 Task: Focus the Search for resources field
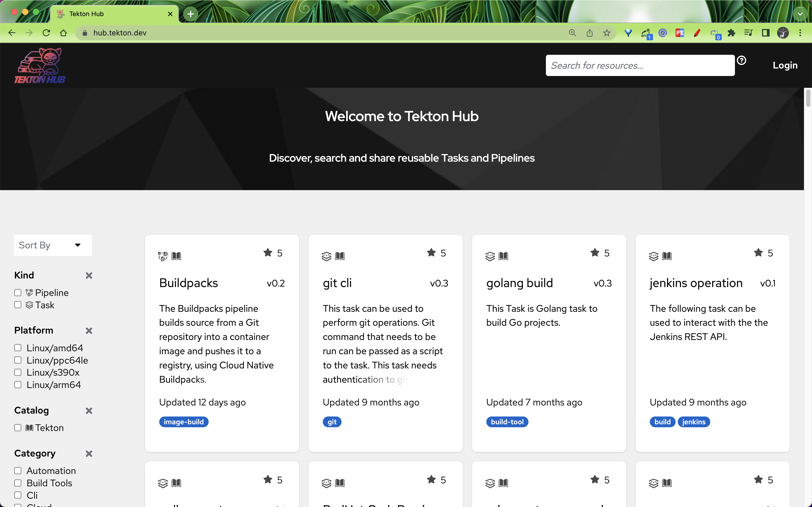640,65
